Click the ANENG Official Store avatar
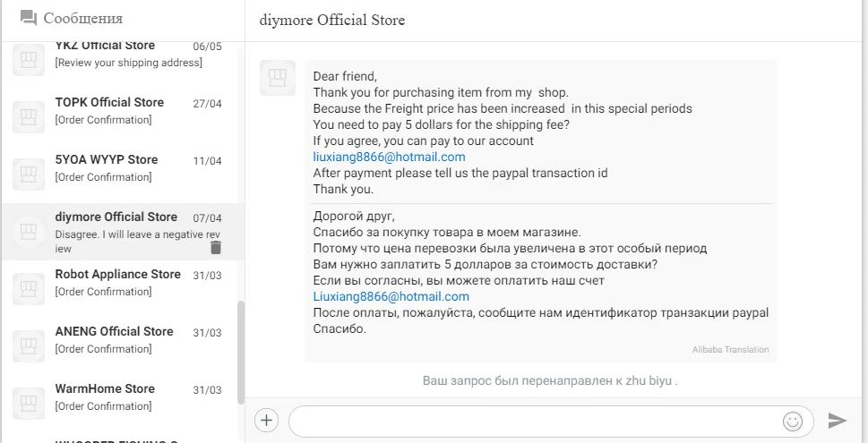868x443 pixels. click(x=29, y=346)
